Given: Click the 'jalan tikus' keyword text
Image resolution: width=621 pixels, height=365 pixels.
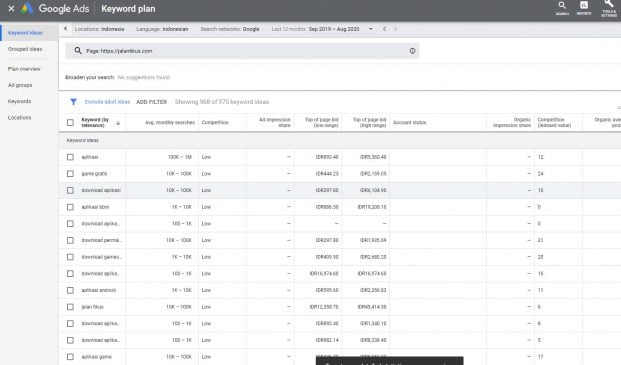Looking at the screenshot, I should (x=92, y=307).
